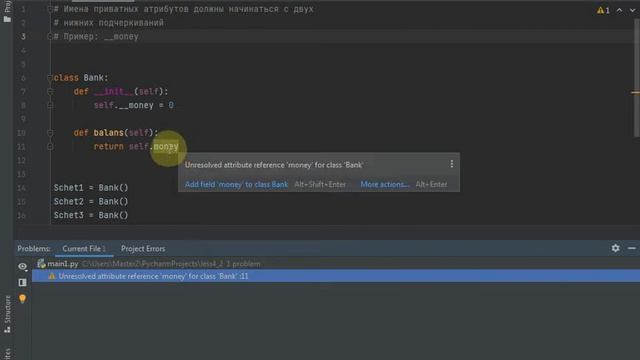640x360 pixels.
Task: Click the editor vertical scrollbar
Action: [637, 78]
